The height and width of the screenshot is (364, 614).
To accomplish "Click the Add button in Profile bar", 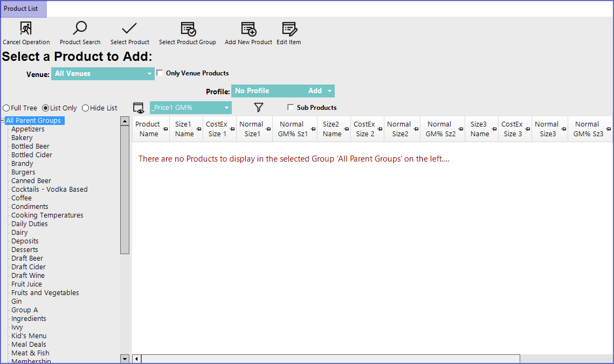I will click(x=315, y=91).
